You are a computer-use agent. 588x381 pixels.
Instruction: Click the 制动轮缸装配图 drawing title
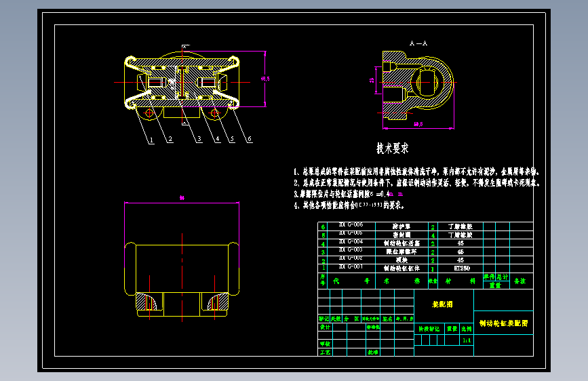click(x=504, y=323)
